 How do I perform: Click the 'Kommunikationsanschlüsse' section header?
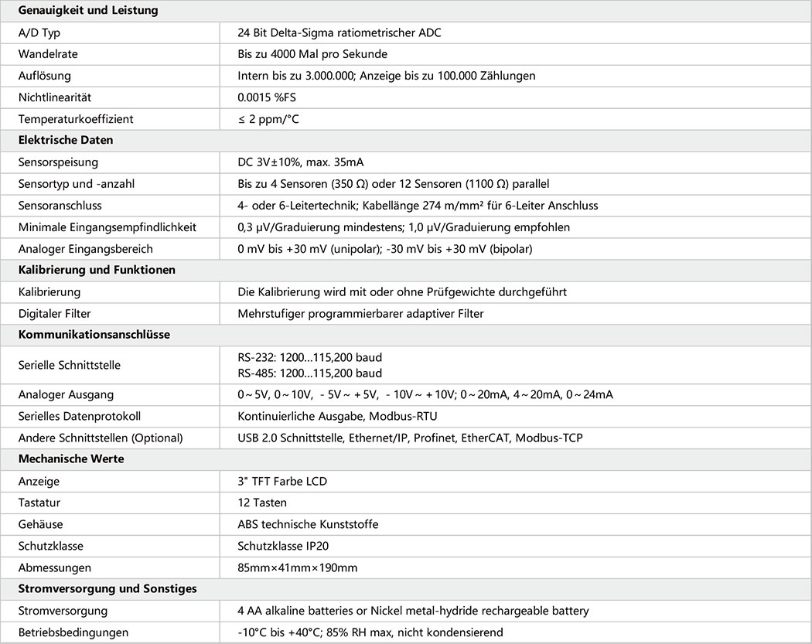tap(94, 335)
